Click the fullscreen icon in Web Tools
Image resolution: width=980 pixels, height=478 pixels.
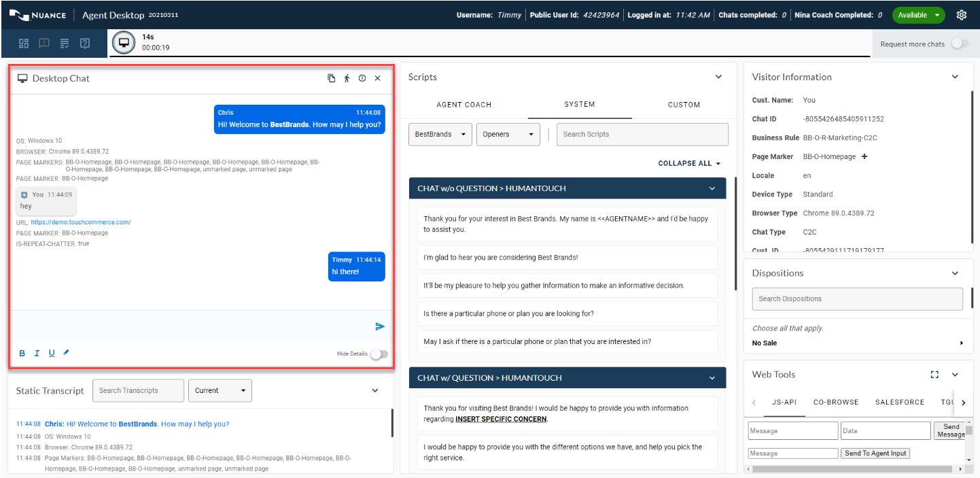click(x=934, y=375)
